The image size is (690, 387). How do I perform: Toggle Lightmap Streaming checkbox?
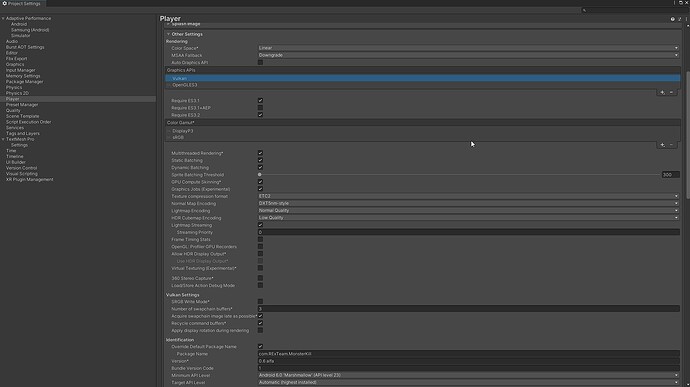260,225
